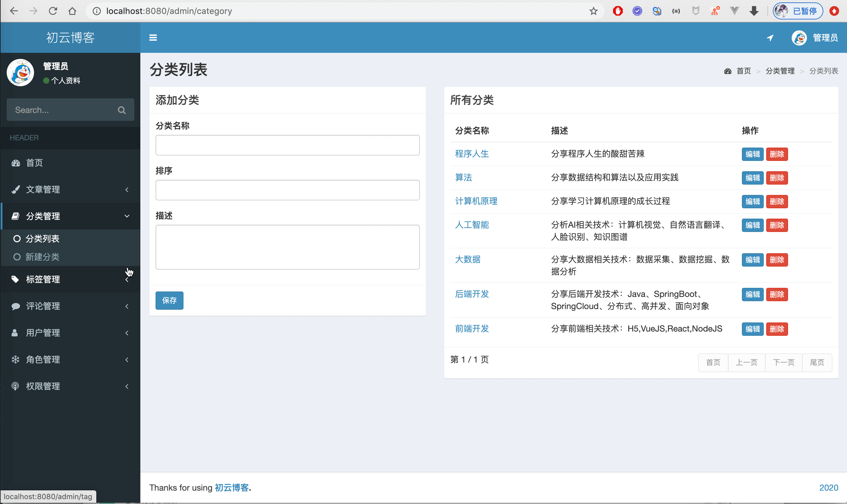This screenshot has height=504, width=847.
Task: Reload the page using browser refresh icon
Action: click(53, 11)
